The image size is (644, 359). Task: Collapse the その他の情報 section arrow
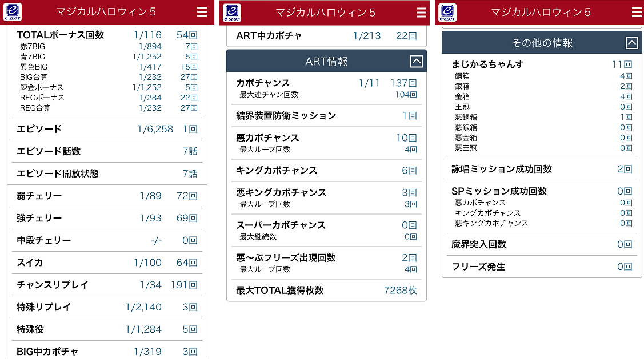point(631,43)
